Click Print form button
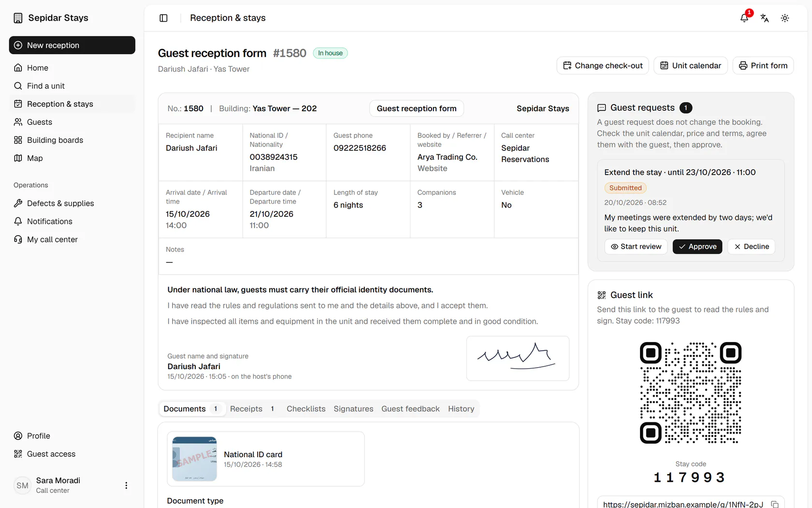Screen dimensions: 812x508 [763, 65]
